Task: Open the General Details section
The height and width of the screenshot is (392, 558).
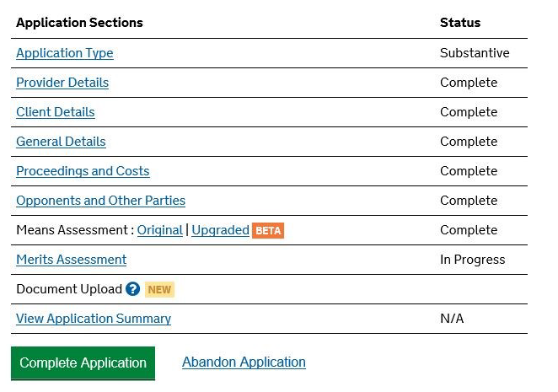Action: 61,142
